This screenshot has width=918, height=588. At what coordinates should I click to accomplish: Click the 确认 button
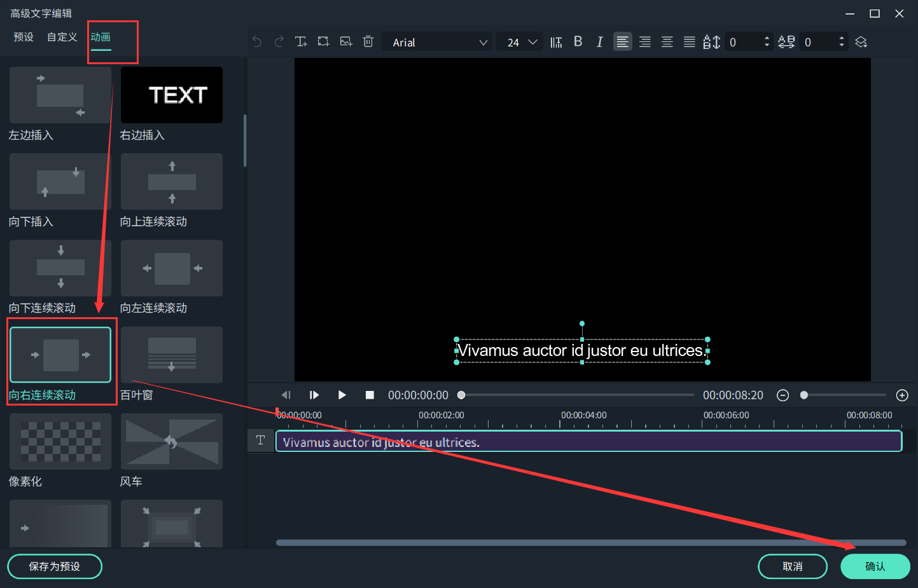pyautogui.click(x=875, y=566)
